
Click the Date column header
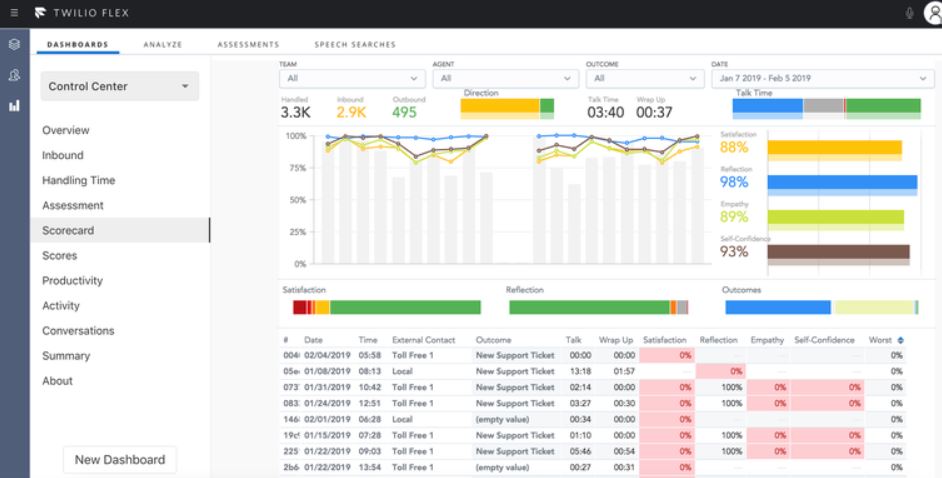(314, 340)
